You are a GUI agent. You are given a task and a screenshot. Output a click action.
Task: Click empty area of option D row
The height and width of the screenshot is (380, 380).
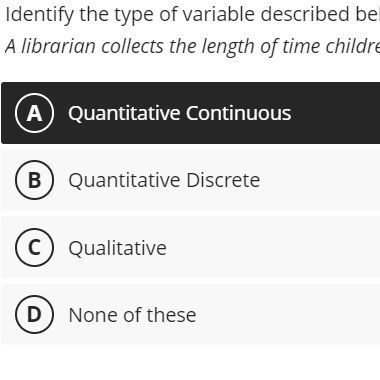pos(287,314)
